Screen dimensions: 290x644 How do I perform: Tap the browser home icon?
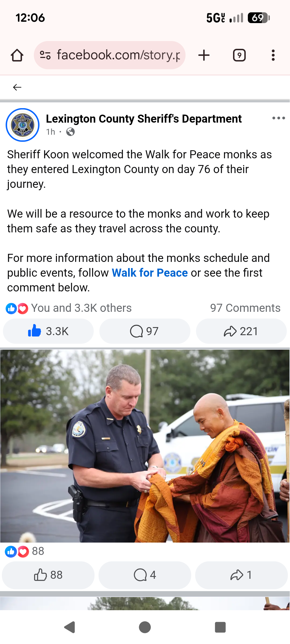click(17, 55)
